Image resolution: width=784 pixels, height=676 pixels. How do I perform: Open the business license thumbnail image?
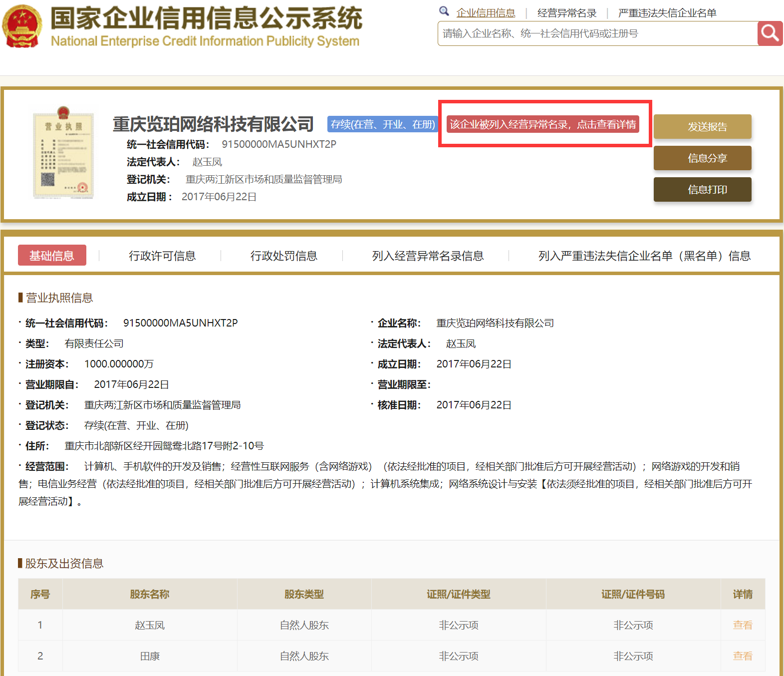tap(63, 153)
